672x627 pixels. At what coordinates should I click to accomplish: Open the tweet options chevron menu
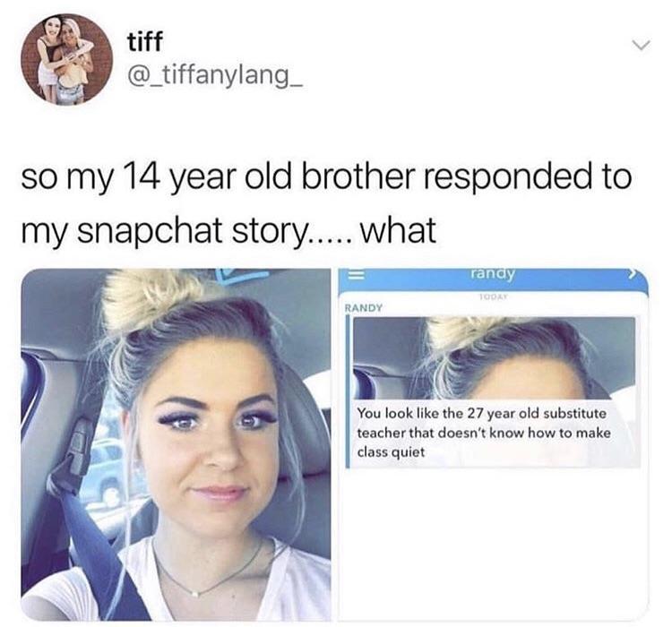tap(642, 45)
